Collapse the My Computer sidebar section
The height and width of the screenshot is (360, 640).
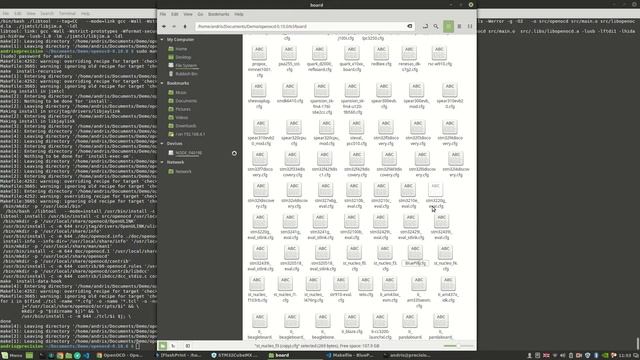(x=162, y=40)
